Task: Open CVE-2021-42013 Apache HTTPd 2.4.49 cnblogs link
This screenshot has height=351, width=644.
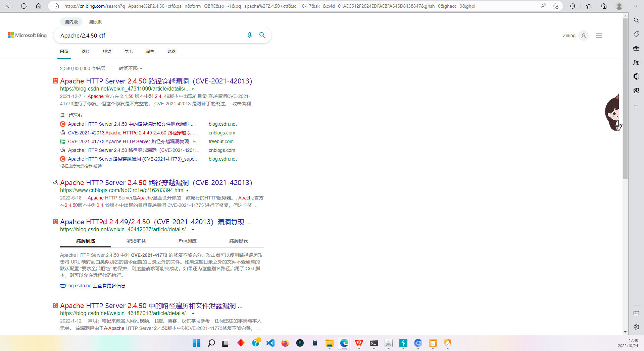Action: tap(133, 133)
